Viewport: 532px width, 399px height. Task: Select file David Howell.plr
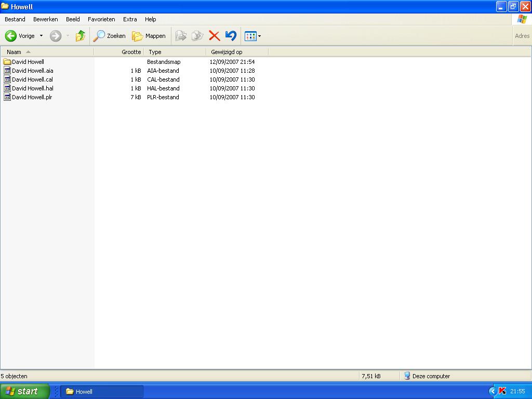tap(32, 97)
